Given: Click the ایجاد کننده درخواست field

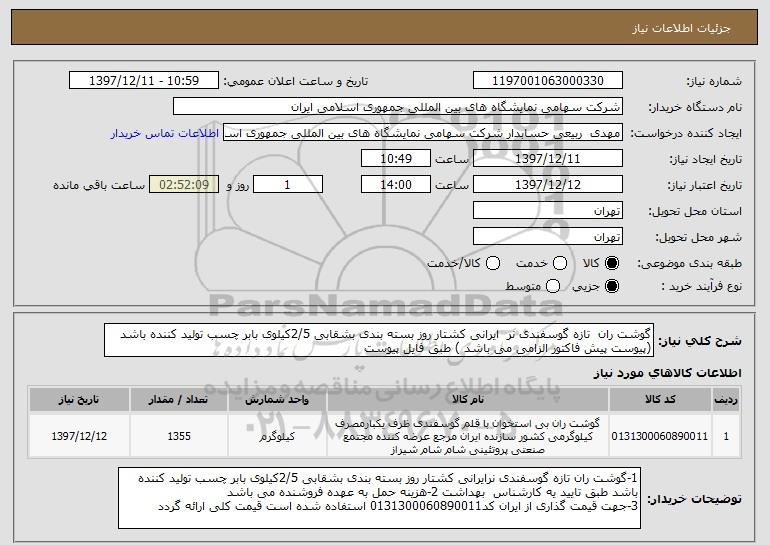Looking at the screenshot, I should pos(423,133).
